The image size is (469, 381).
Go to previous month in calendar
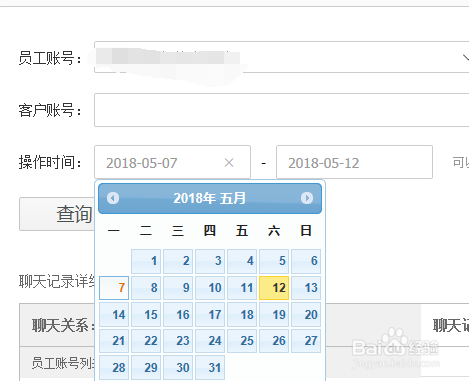[x=113, y=198]
